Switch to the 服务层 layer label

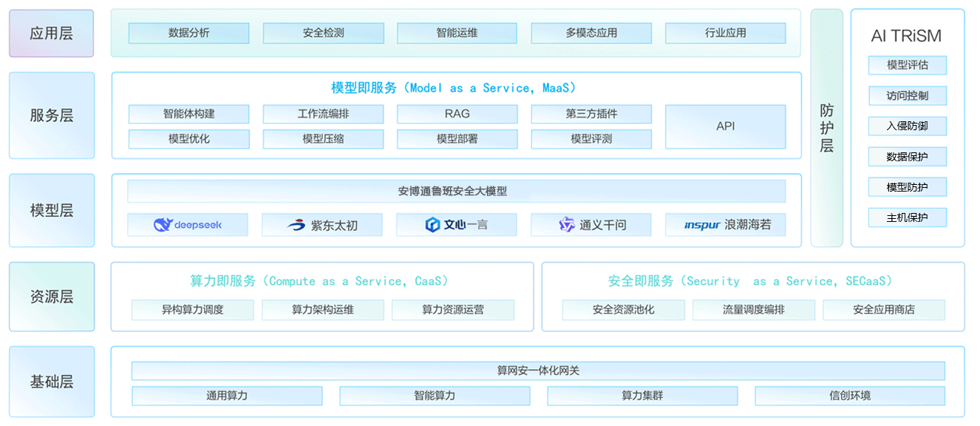[52, 115]
